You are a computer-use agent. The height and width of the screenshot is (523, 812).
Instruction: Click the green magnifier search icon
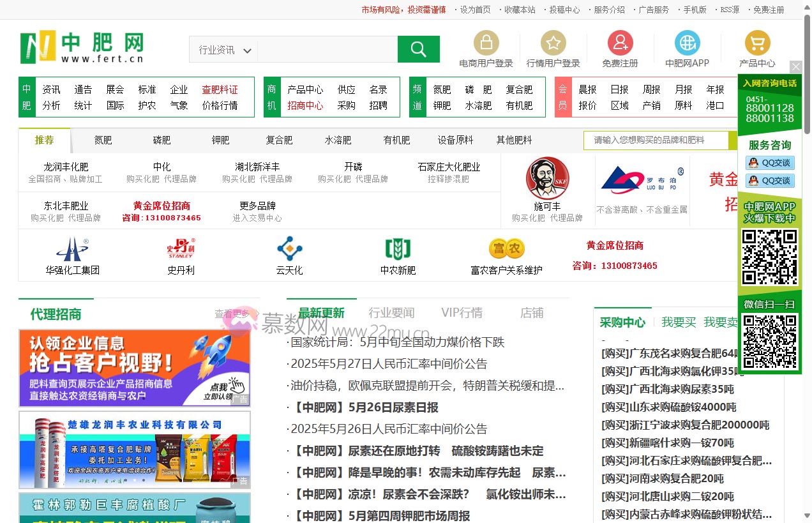[418, 49]
